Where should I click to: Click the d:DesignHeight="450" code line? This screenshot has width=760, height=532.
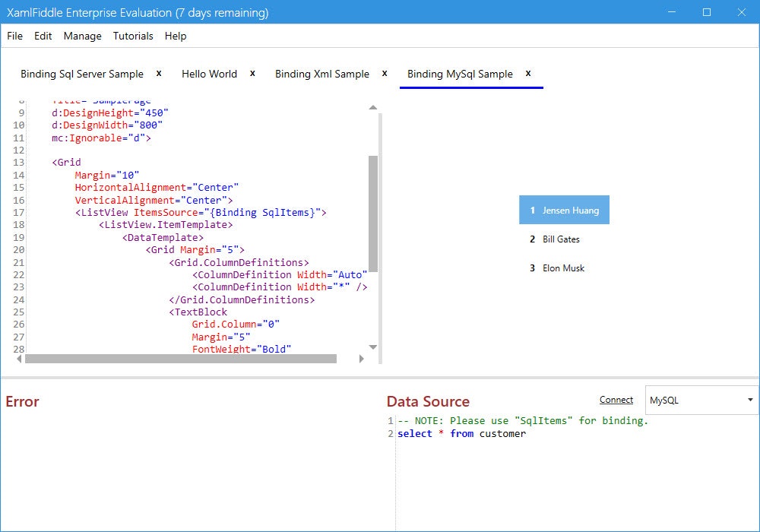pyautogui.click(x=110, y=112)
